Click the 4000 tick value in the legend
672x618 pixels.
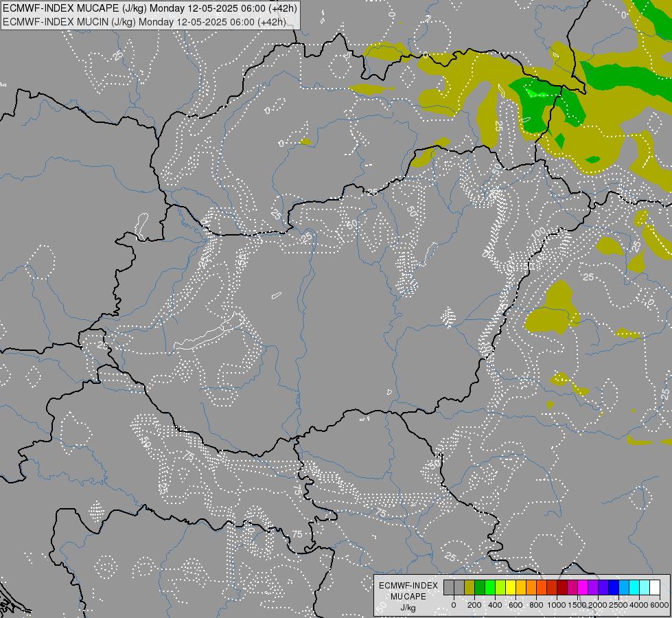[x=639, y=605]
